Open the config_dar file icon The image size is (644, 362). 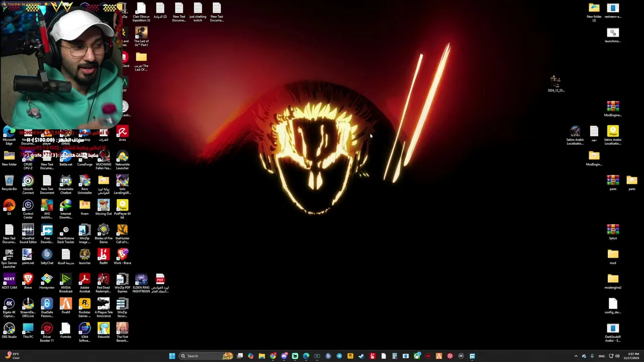613,306
